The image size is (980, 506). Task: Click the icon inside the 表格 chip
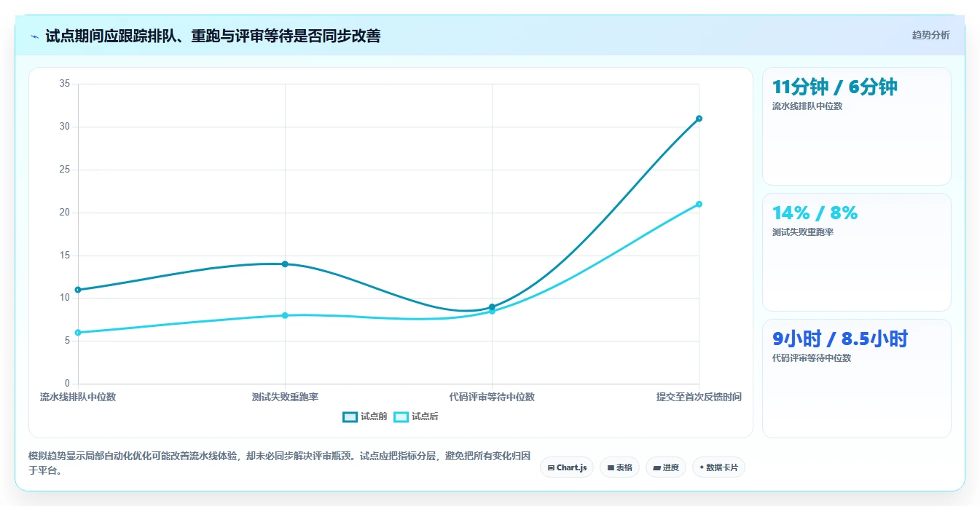611,467
